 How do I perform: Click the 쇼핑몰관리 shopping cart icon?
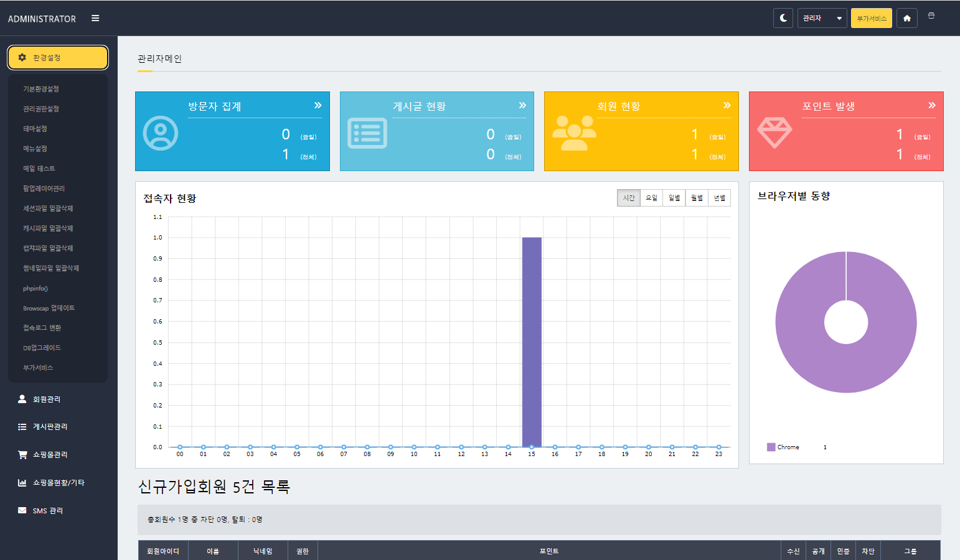[x=22, y=455]
